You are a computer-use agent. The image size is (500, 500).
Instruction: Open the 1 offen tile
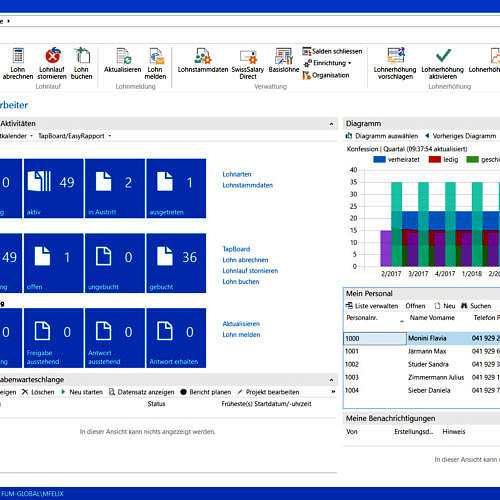coord(54,263)
